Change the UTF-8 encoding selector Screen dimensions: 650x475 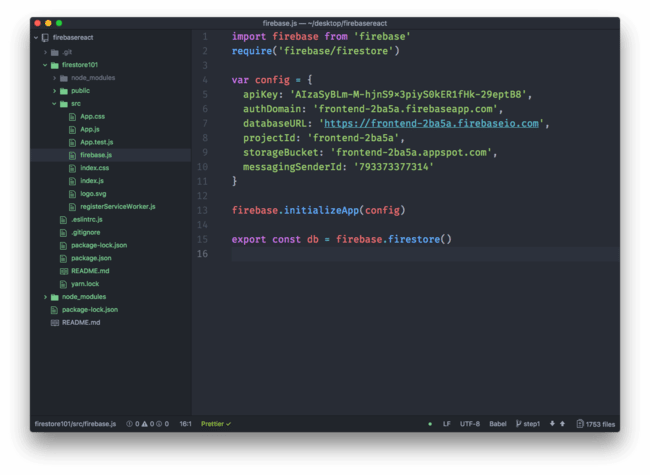tap(470, 424)
